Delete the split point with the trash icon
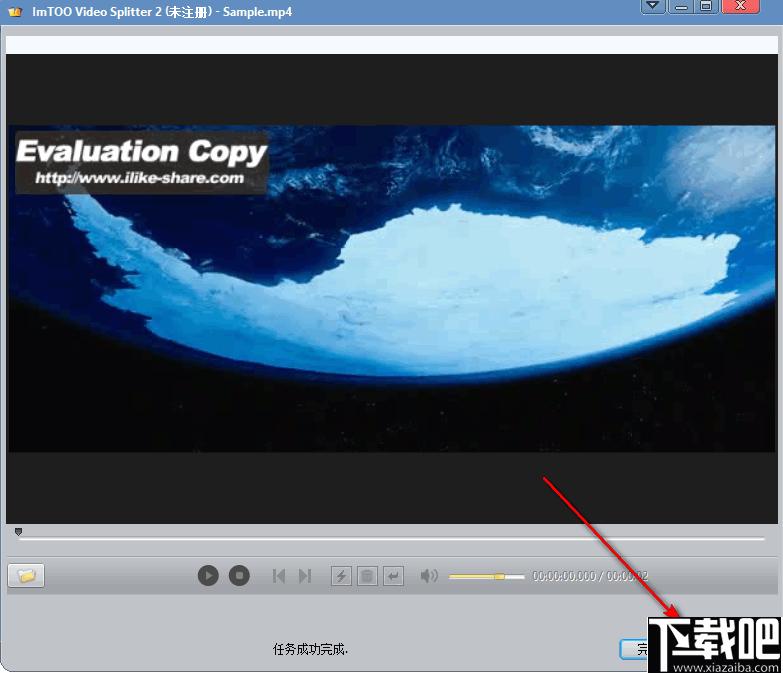The width and height of the screenshot is (783, 673). tap(367, 576)
